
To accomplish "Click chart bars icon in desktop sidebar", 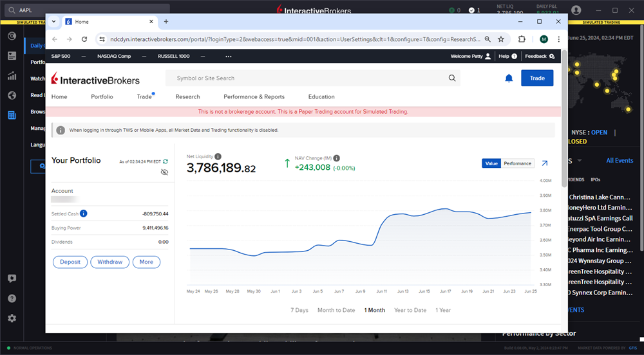I will [x=12, y=75].
